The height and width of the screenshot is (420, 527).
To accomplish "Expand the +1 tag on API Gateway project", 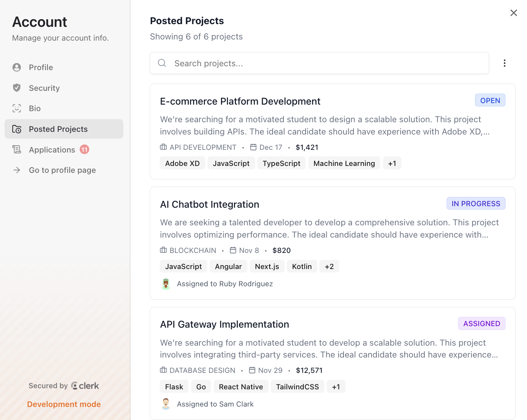I will (x=336, y=387).
